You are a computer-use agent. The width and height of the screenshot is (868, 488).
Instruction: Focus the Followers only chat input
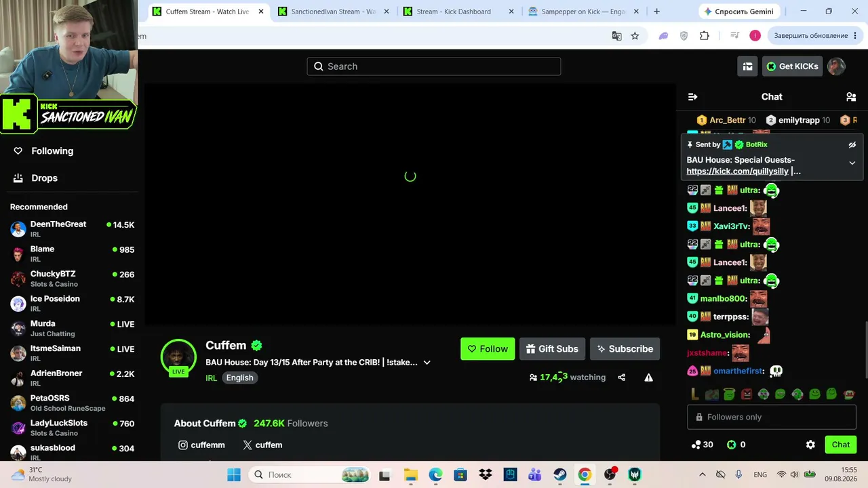[x=772, y=417]
